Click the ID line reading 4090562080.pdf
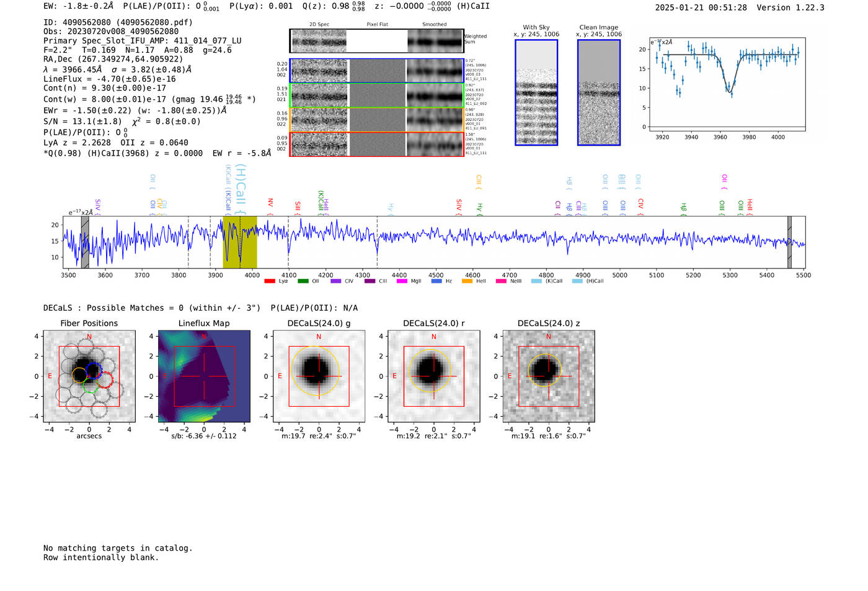This screenshot has width=868, height=591. coord(118,22)
